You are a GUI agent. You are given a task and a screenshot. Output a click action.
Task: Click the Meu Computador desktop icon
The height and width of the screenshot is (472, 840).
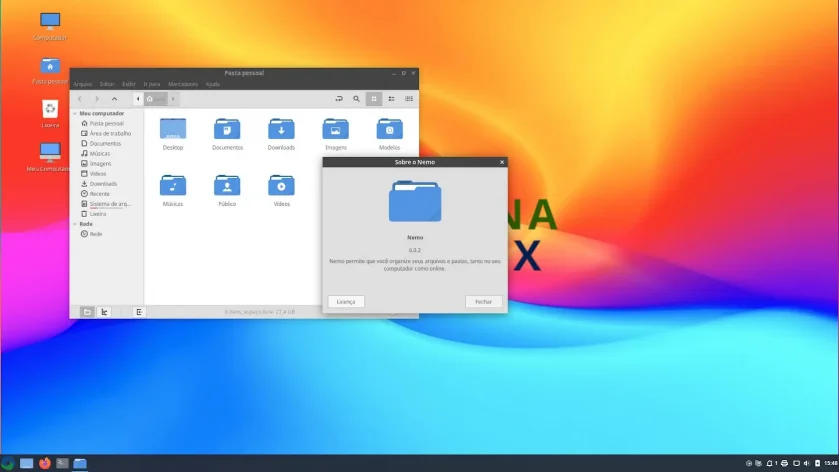(x=50, y=152)
